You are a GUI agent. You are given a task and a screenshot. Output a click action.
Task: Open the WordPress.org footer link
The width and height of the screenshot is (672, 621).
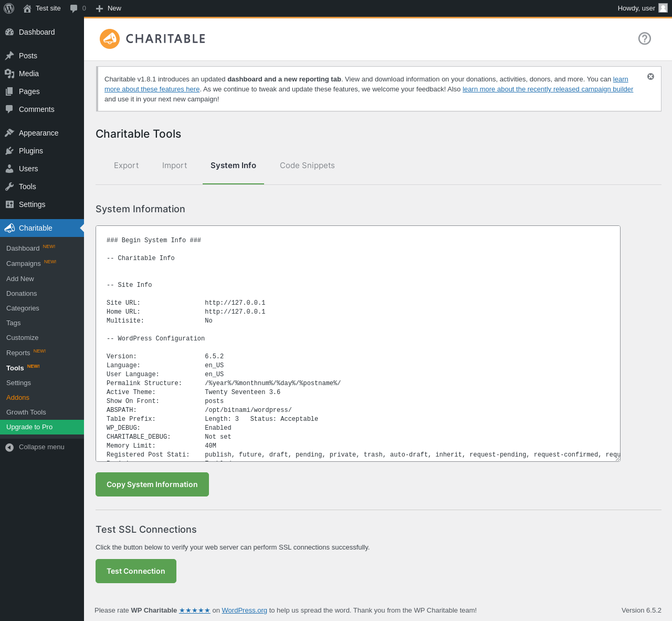coord(245,610)
